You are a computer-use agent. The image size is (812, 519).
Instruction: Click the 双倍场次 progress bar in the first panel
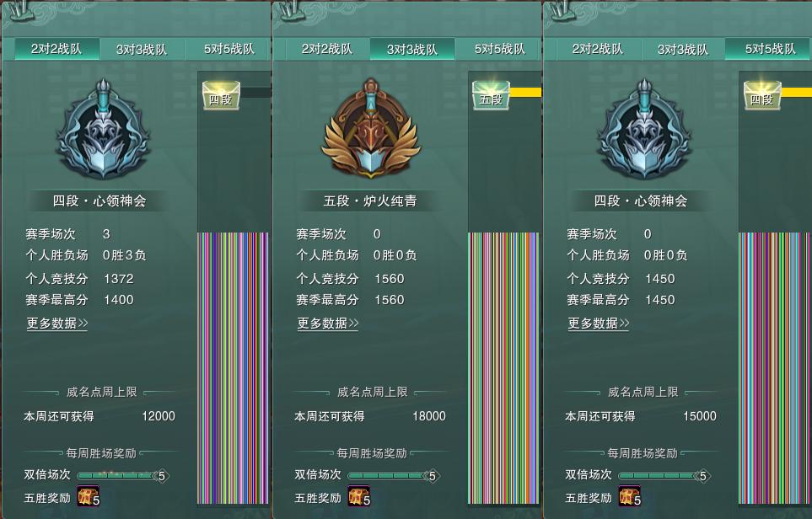coord(123,475)
